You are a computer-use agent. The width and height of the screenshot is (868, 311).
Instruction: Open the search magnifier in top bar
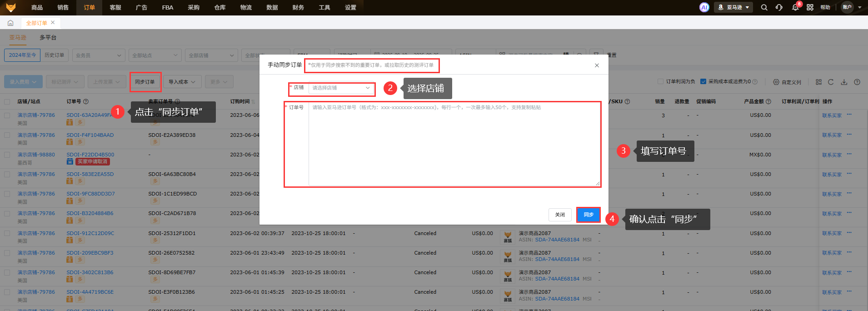[x=764, y=7]
